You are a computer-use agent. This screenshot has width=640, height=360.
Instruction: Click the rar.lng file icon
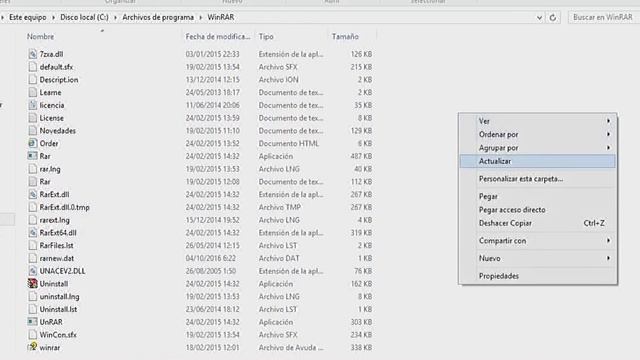pyautogui.click(x=33, y=169)
